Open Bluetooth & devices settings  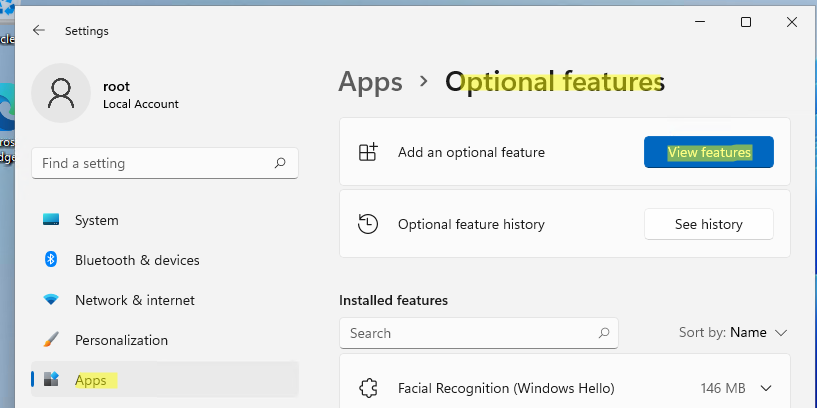click(x=137, y=260)
